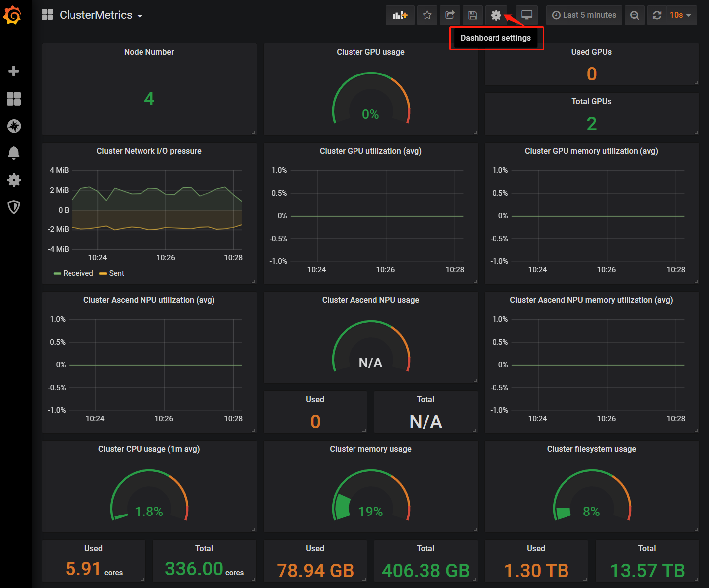The width and height of the screenshot is (709, 588).
Task: Click the dashboard grid icon beside ClusterMetrics
Action: (x=47, y=15)
